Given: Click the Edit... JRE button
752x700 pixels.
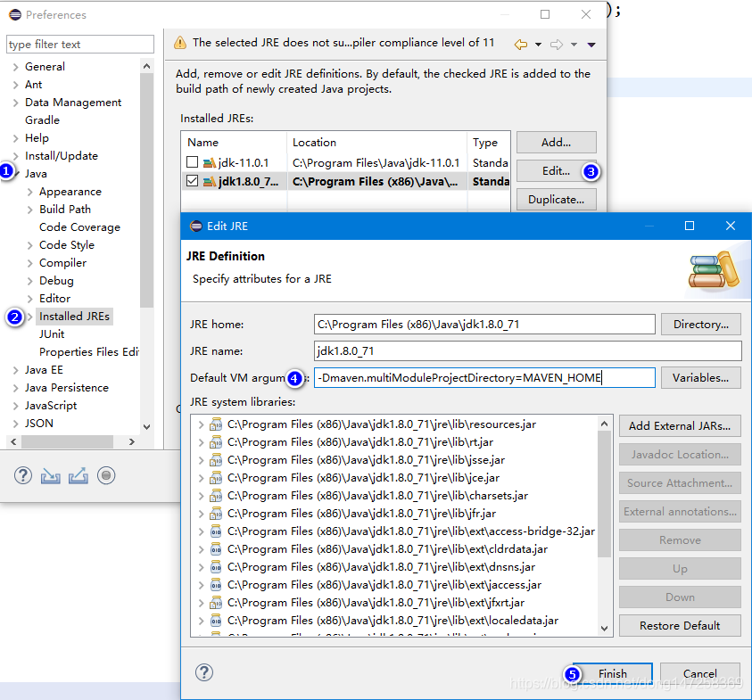Looking at the screenshot, I should 557,170.
